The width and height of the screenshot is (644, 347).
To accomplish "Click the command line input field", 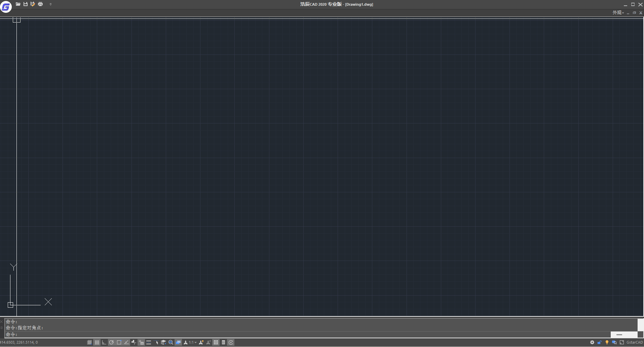I will pos(303,335).
